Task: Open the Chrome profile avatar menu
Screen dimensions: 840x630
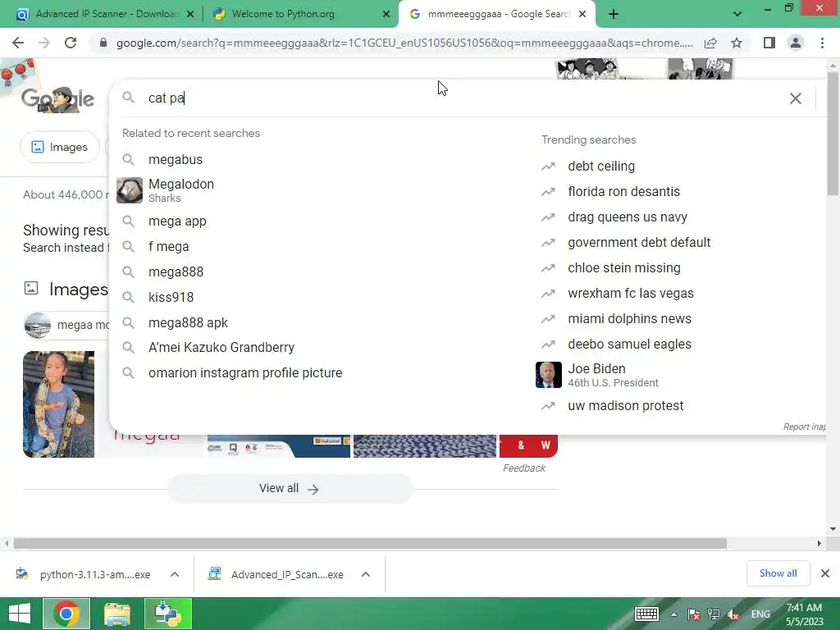Action: click(x=796, y=43)
